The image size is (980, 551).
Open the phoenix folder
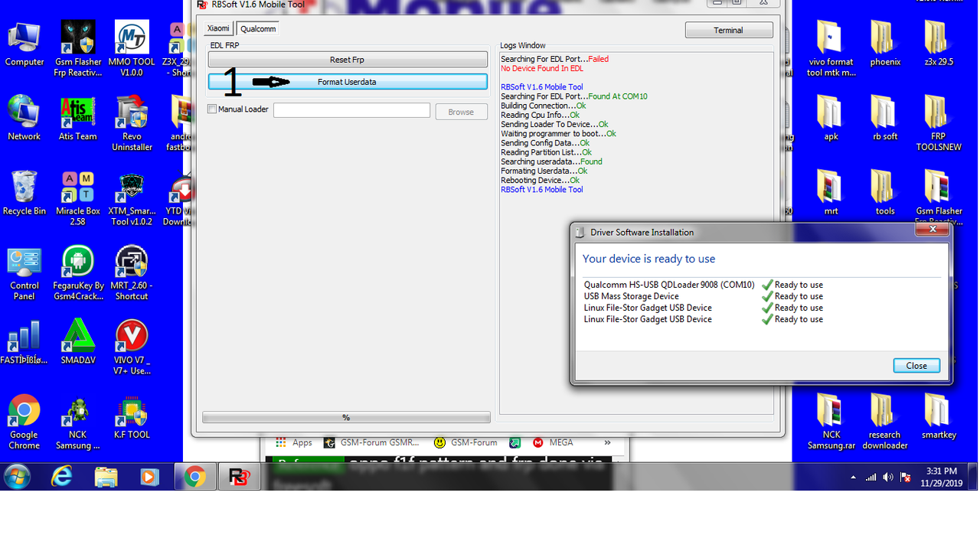[885, 44]
